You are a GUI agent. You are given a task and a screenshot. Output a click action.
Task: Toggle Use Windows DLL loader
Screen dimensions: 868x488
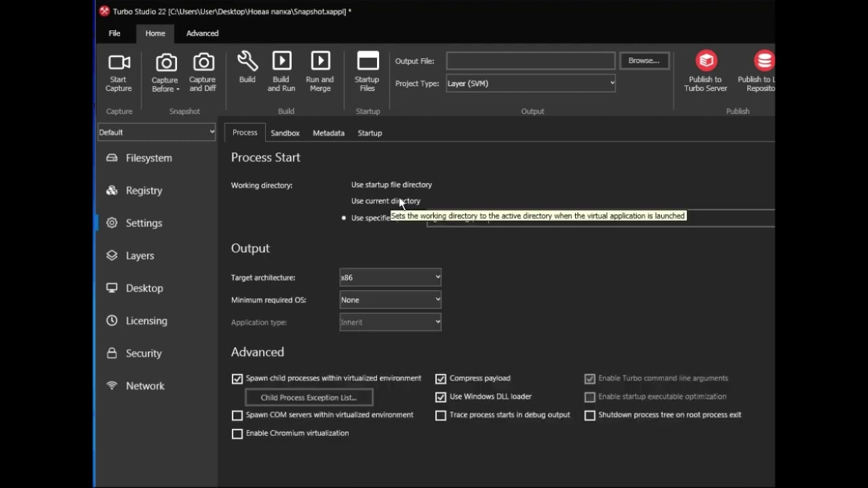tap(441, 397)
